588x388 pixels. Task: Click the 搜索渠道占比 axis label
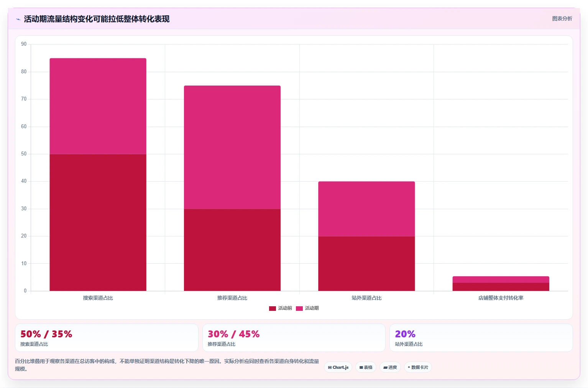[x=98, y=298]
